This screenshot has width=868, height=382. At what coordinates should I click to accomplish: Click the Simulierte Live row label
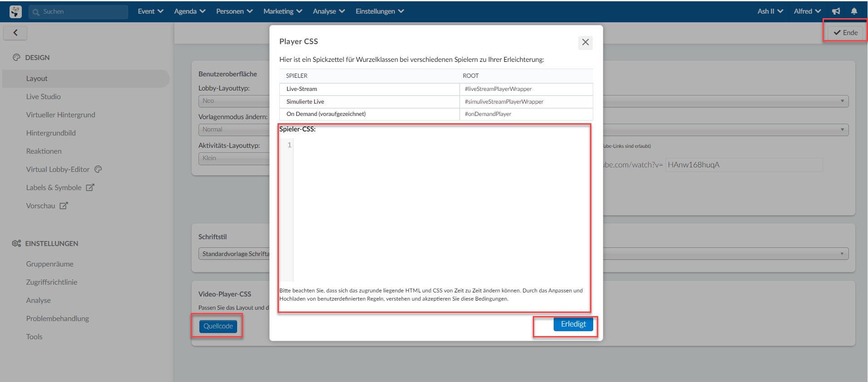pyautogui.click(x=305, y=101)
